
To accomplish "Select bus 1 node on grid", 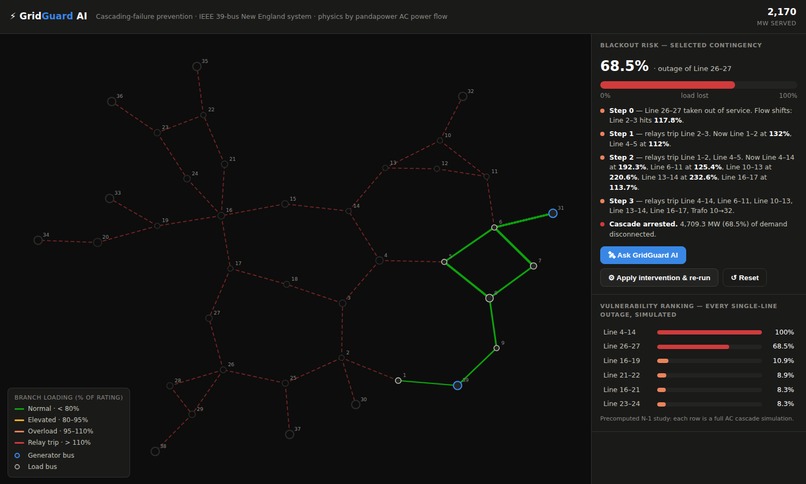I will point(398,381).
